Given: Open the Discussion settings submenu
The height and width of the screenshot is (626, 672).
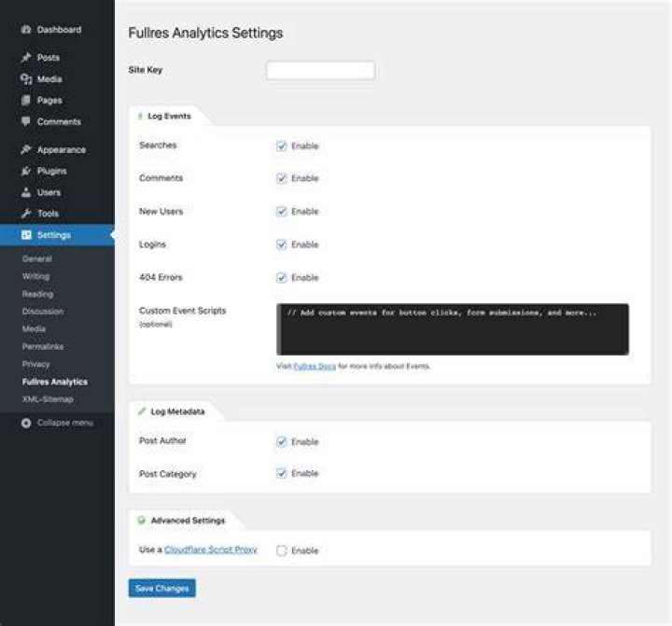Looking at the screenshot, I should 43,312.
